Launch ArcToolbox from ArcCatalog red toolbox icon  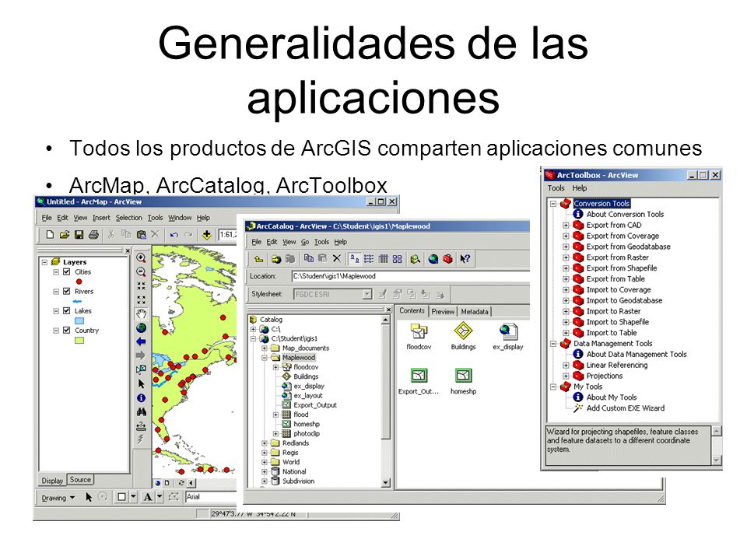(447, 258)
